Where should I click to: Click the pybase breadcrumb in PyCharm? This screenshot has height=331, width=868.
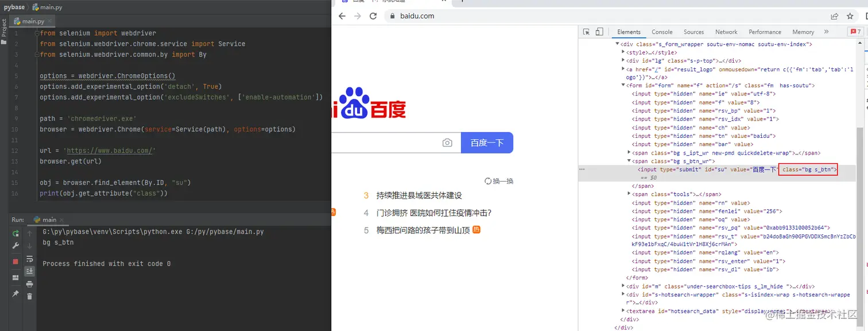click(14, 7)
